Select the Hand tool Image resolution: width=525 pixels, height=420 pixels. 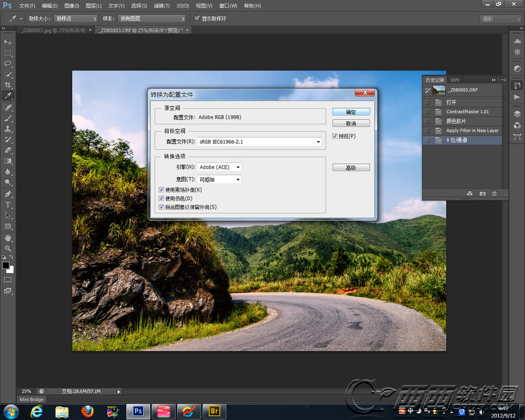[8, 237]
